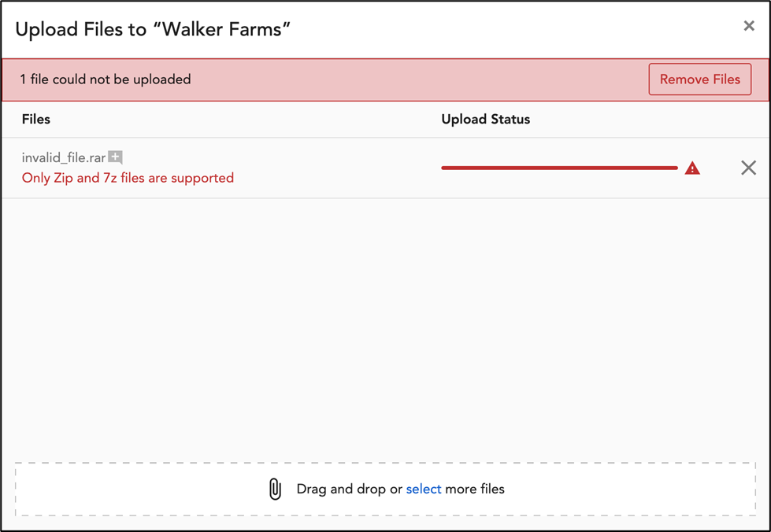Dismiss the dialog with the top-right X

pos(748,25)
